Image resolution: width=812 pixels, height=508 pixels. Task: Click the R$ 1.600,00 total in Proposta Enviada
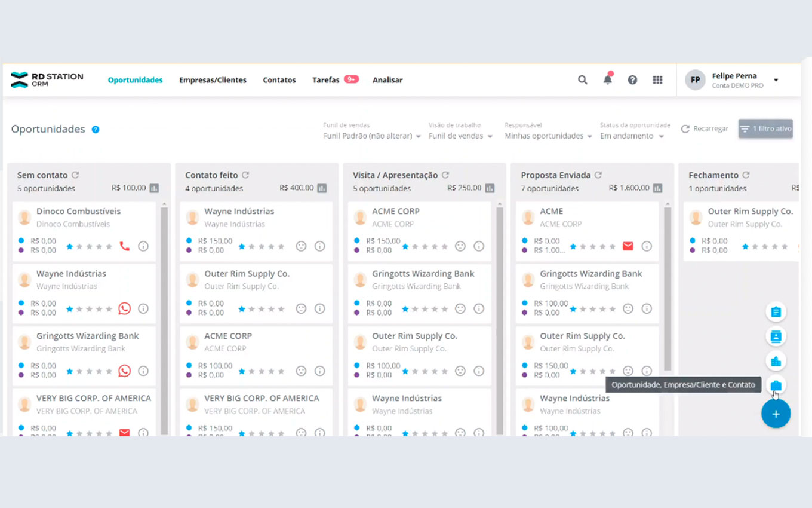(629, 188)
